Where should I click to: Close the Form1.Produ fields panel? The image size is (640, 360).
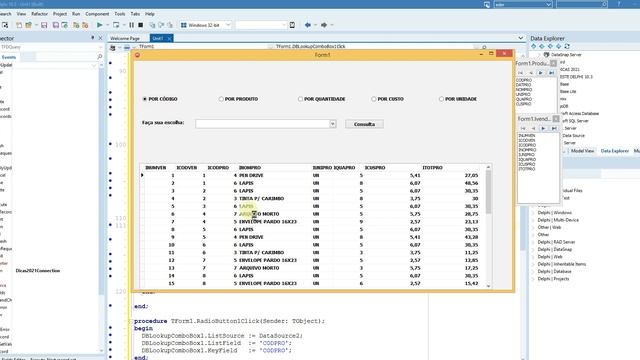(x=553, y=63)
